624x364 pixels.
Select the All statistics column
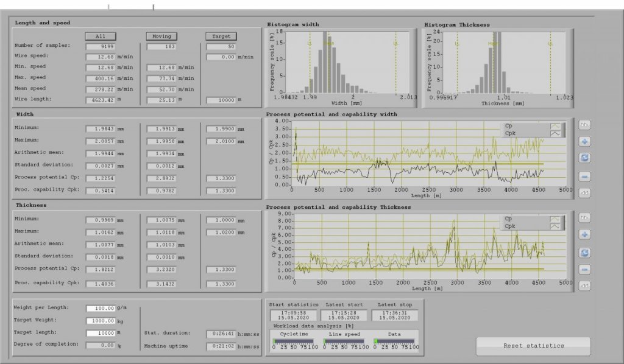pyautogui.click(x=100, y=35)
